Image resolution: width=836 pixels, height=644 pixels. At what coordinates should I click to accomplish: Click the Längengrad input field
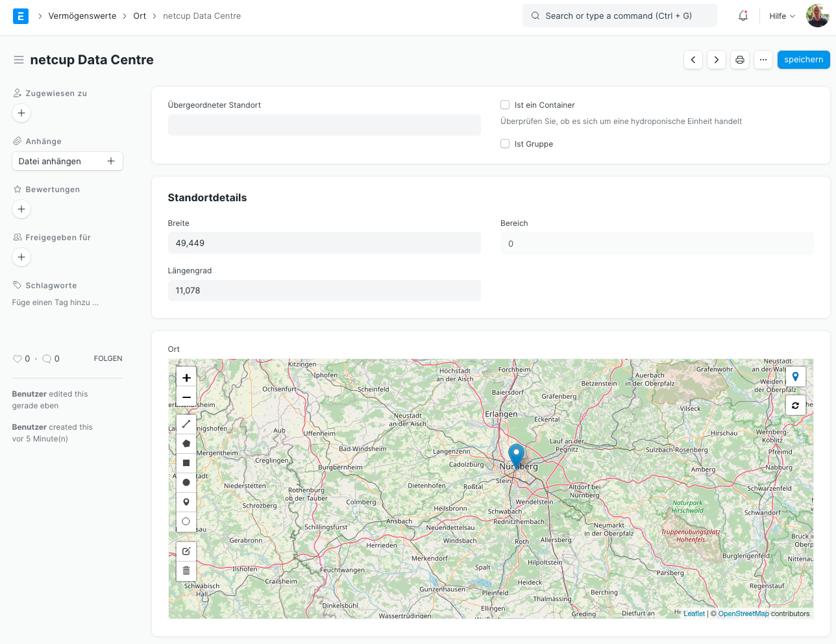point(325,290)
